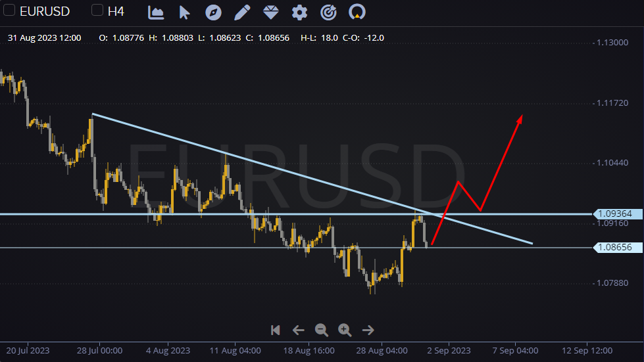The width and height of the screenshot is (644, 362).
Task: Click the 1.11720 price axis value
Action: coord(612,103)
